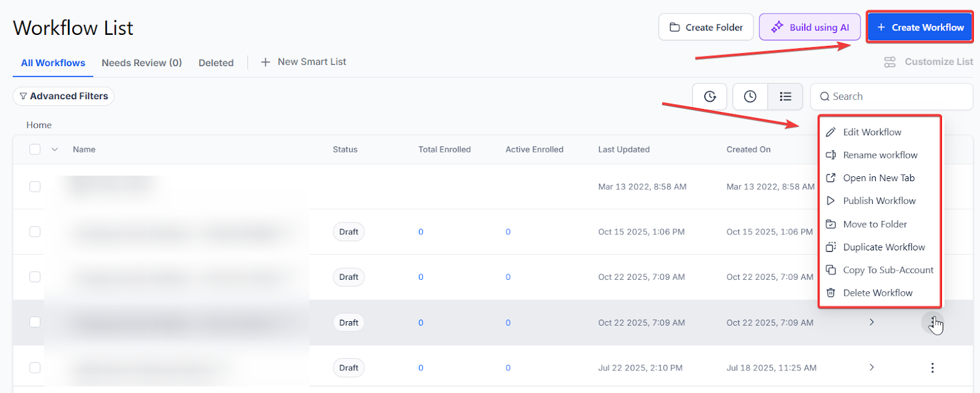Expand the arrow on highlighted Oct 22 row
980x393 pixels.
point(872,323)
